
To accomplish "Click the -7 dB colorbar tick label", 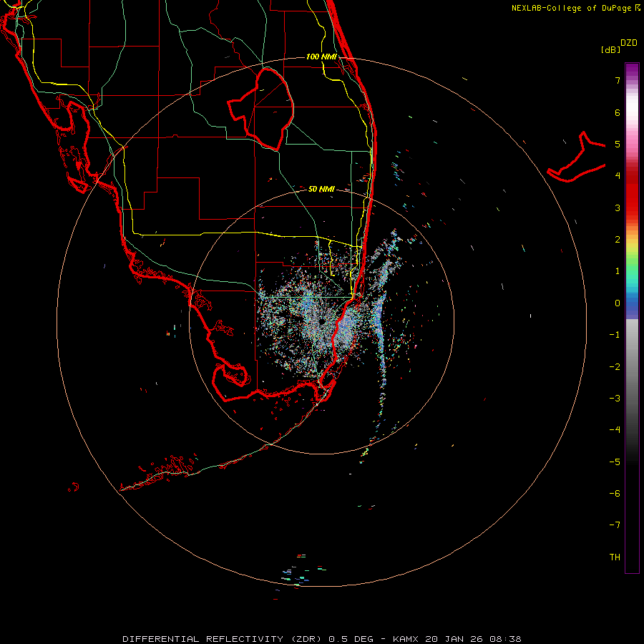I will tap(615, 525).
